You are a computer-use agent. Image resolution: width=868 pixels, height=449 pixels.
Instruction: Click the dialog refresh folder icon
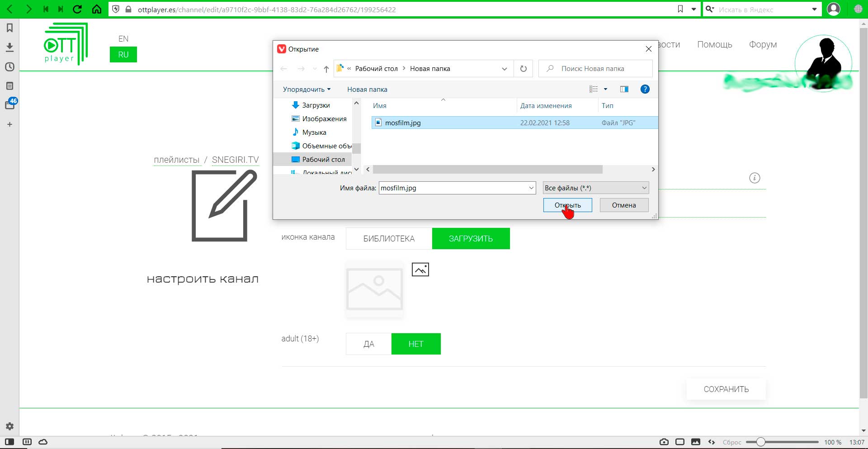pyautogui.click(x=523, y=69)
